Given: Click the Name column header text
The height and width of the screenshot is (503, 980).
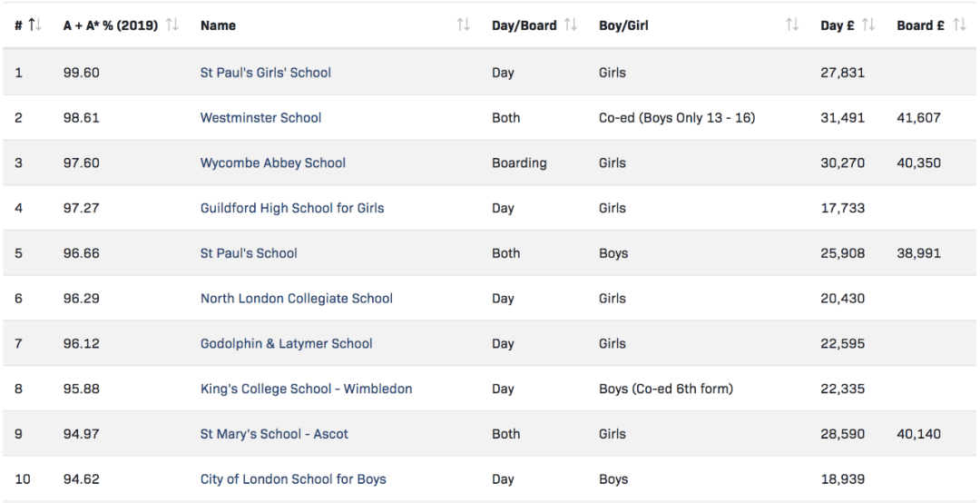Looking at the screenshot, I should tap(218, 25).
